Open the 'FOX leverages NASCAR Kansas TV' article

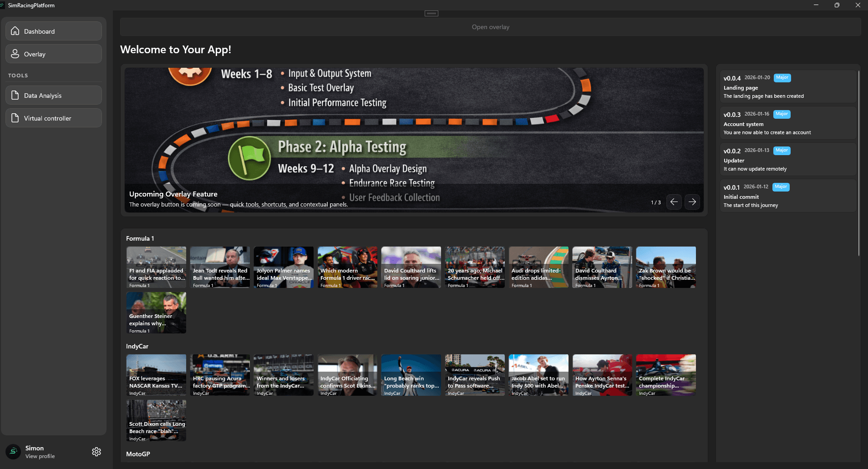coord(156,375)
